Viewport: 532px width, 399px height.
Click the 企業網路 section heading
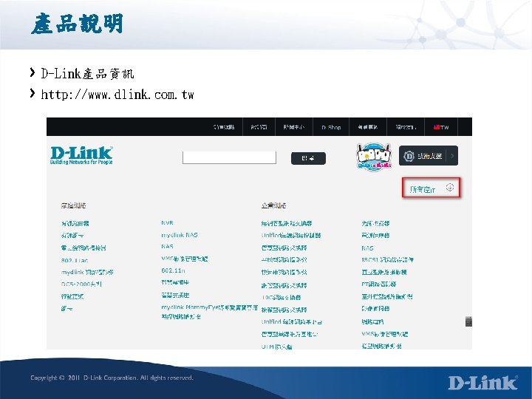coord(273,205)
